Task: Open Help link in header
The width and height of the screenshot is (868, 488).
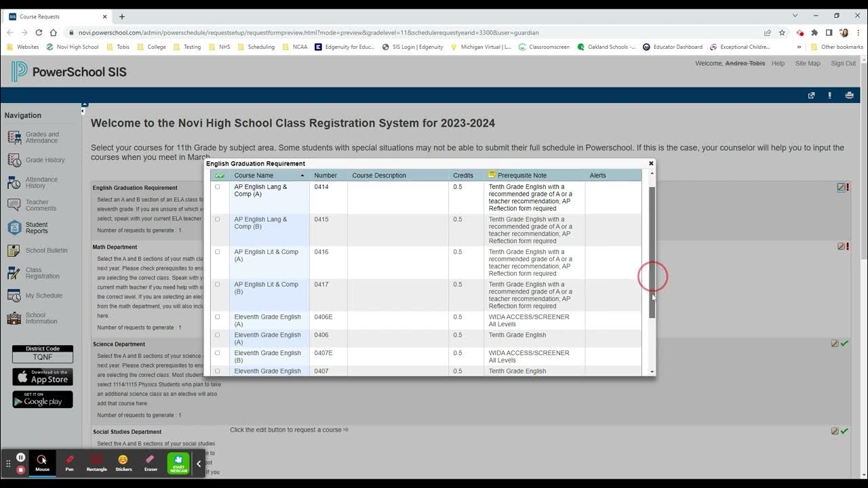Action: pos(778,63)
